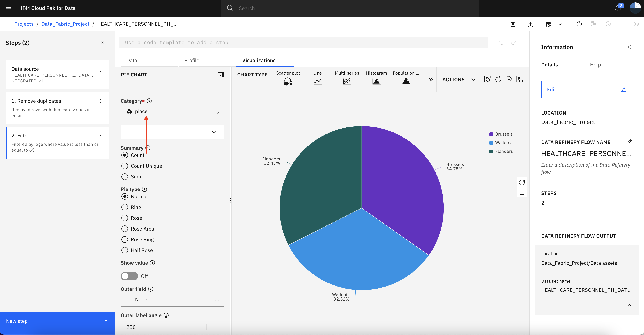This screenshot has height=335, width=644.
Task: Select the Multi-series chart type
Action: [347, 78]
